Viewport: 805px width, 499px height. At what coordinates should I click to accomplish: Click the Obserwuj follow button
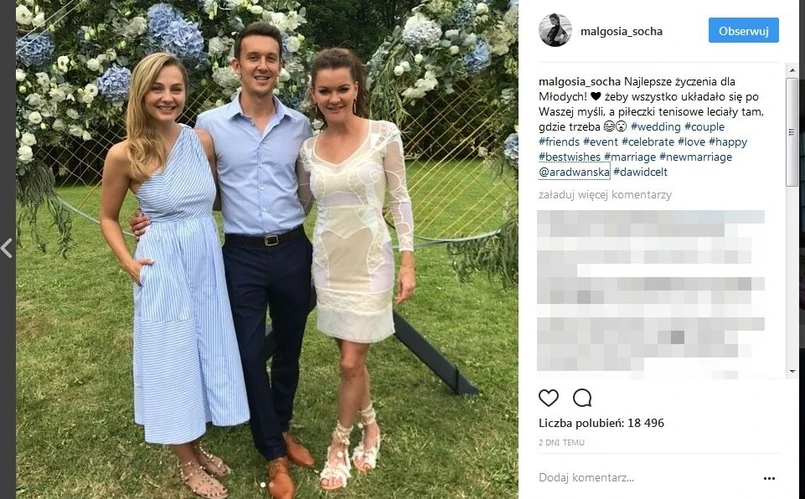(x=743, y=31)
